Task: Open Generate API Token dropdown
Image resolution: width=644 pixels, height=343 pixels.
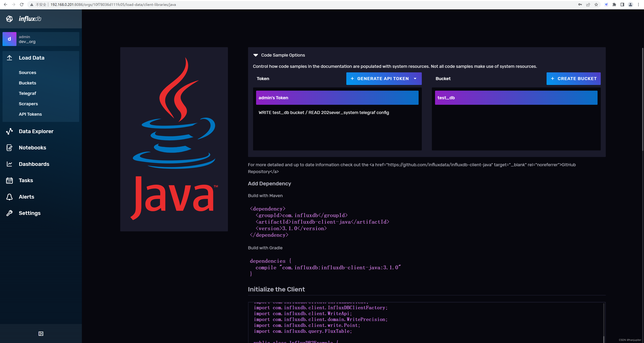Action: click(x=384, y=79)
